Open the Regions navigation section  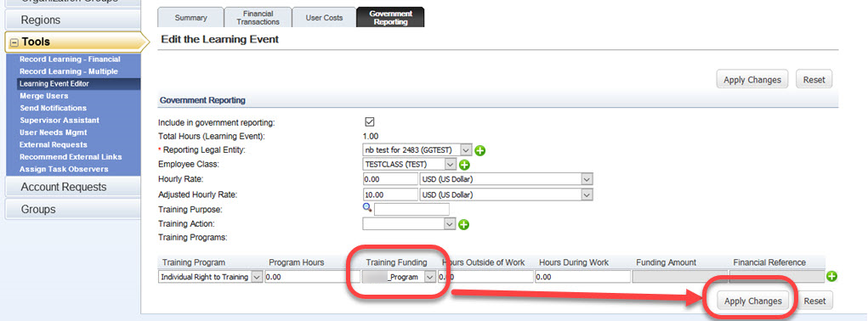[x=73, y=20]
